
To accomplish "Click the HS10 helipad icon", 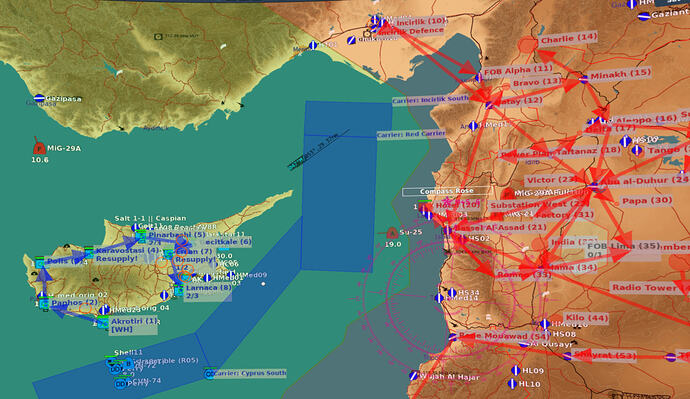I will click(625, 141).
